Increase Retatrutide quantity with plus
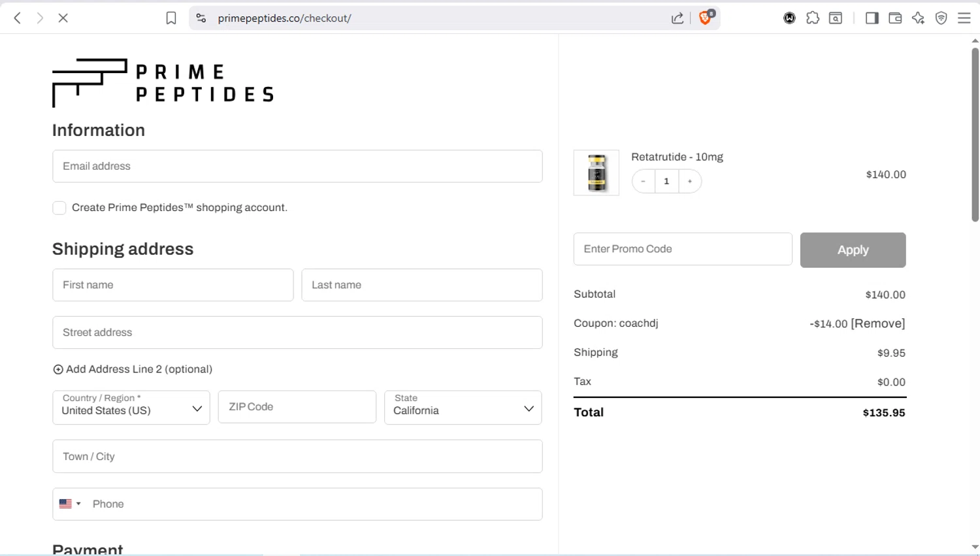Viewport: 980px width, 556px height. pyautogui.click(x=690, y=181)
